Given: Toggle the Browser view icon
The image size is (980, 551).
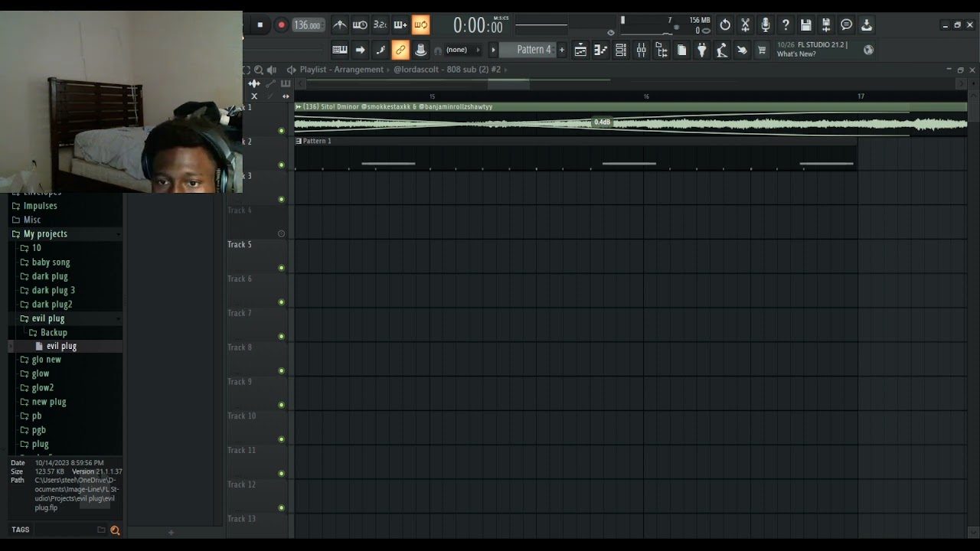Looking at the screenshot, I should pos(661,51).
